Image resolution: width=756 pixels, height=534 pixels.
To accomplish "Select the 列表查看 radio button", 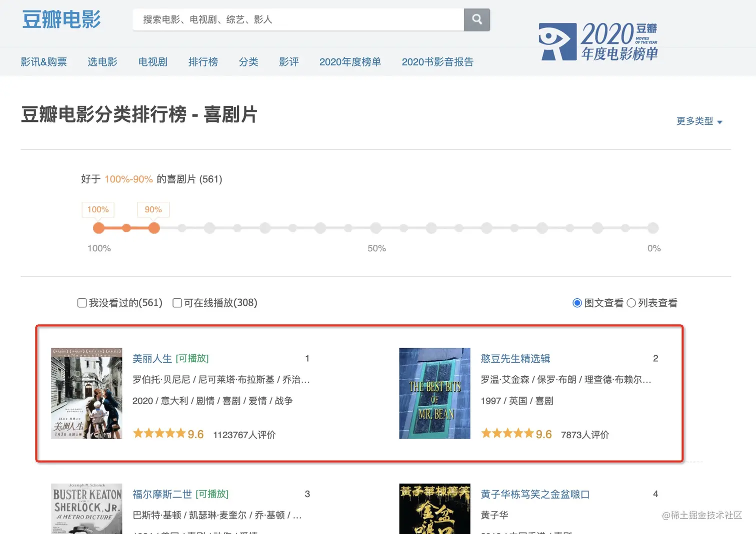I will (x=631, y=303).
